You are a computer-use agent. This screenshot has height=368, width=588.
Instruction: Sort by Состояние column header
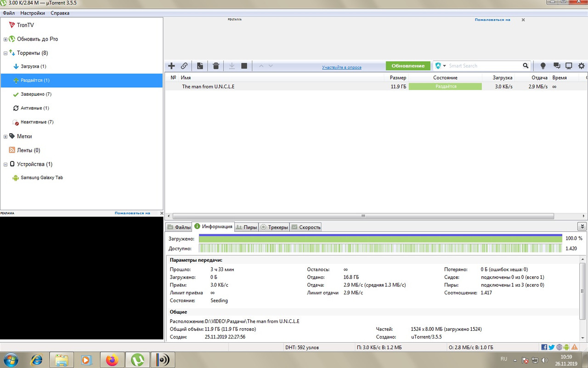pyautogui.click(x=445, y=78)
